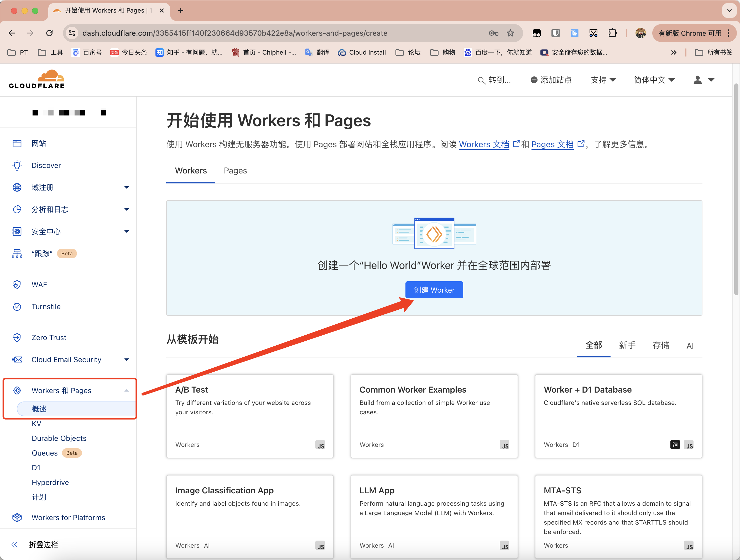Open the 支持 dropdown
Viewport: 740px width, 560px height.
pyautogui.click(x=603, y=80)
